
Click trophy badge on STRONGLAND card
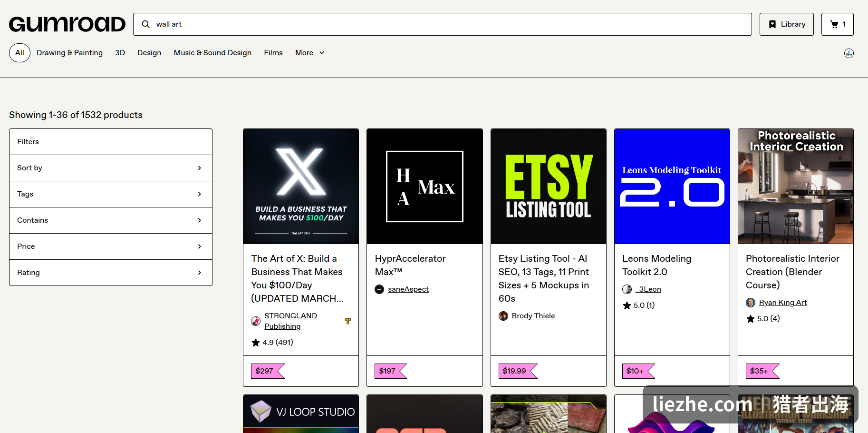[x=348, y=321]
